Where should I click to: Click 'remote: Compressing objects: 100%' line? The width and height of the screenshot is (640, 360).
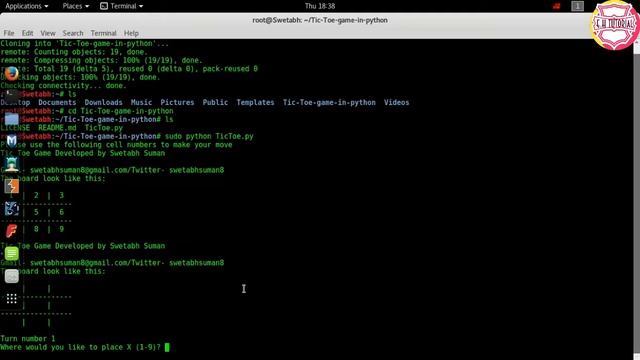101,60
